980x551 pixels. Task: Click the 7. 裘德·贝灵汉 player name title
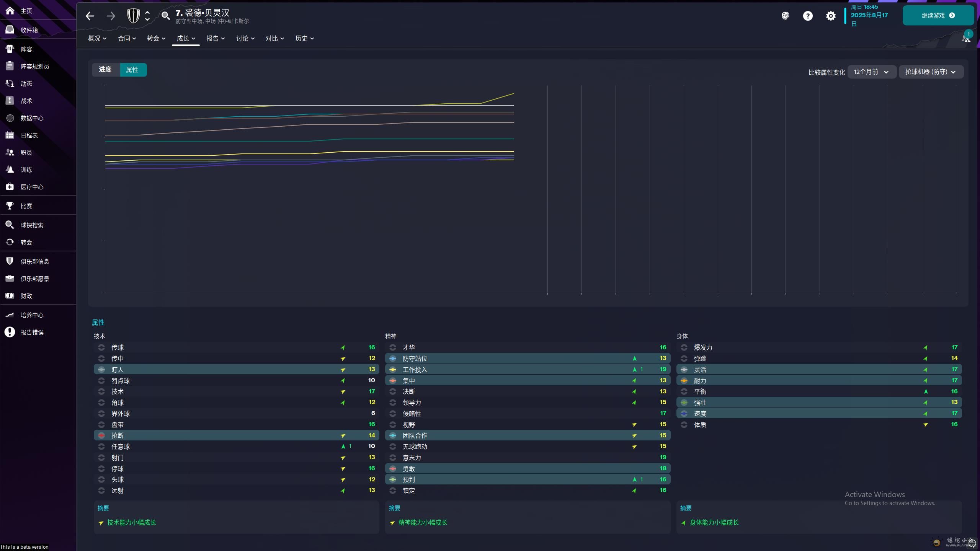pos(203,13)
